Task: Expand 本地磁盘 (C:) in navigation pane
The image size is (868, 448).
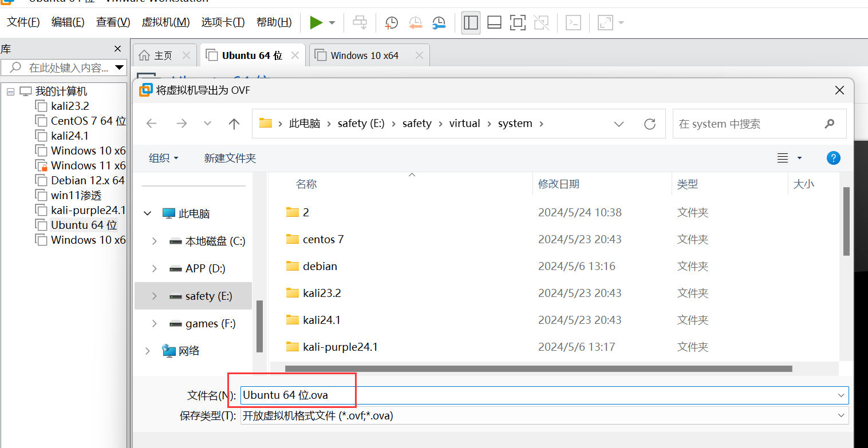Action: point(154,241)
